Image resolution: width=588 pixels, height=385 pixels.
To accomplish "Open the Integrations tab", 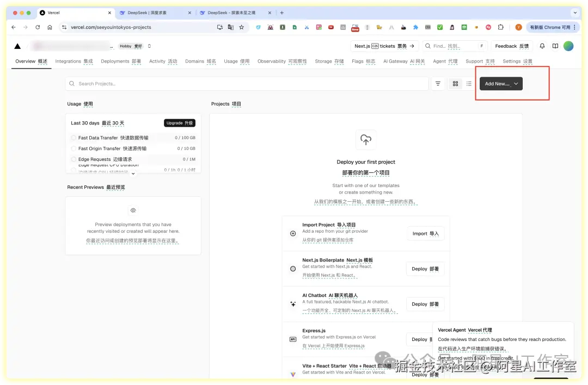I will coord(74,61).
